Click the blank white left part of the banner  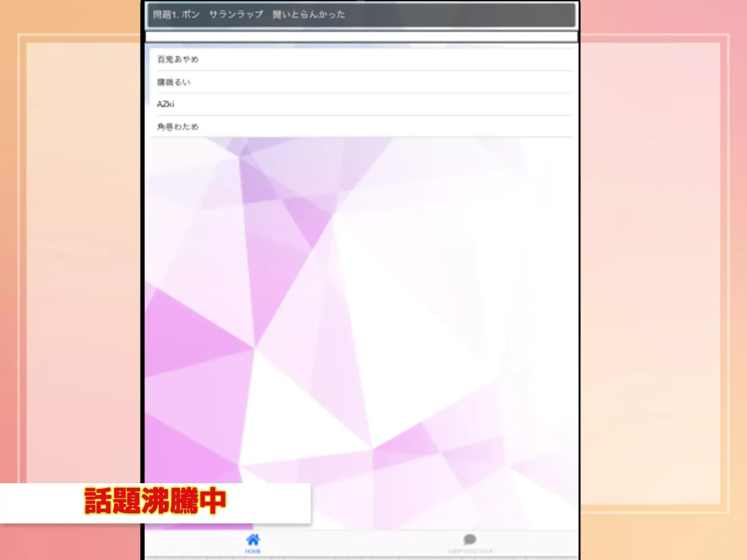39,503
